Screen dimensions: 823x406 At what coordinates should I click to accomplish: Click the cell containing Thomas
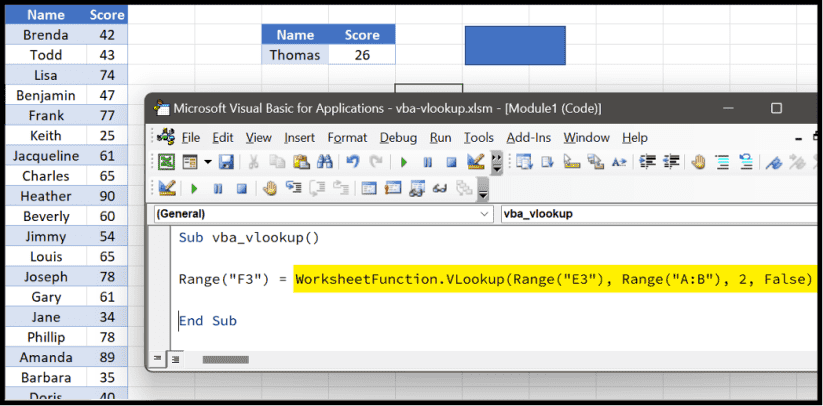pos(295,55)
